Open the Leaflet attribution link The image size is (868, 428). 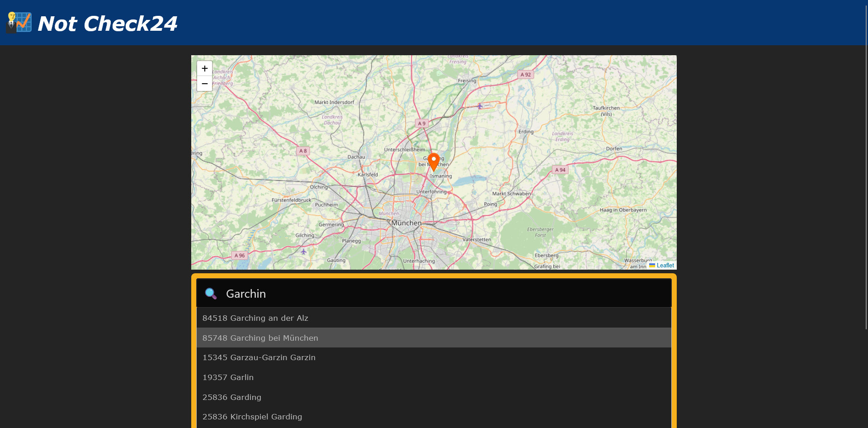pos(665,266)
